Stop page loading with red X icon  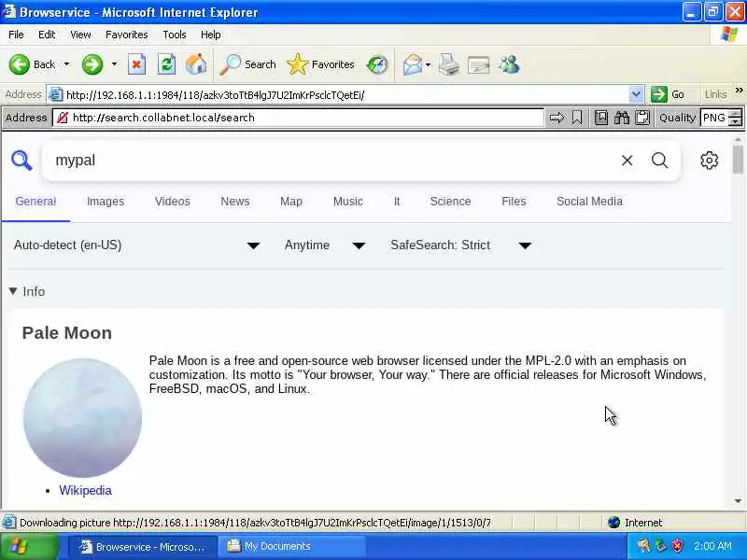click(x=136, y=64)
